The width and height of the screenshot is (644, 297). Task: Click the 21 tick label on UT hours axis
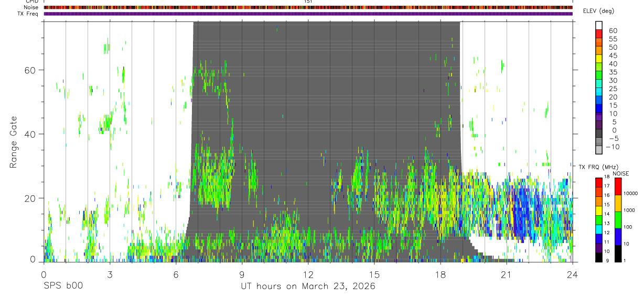click(506, 274)
